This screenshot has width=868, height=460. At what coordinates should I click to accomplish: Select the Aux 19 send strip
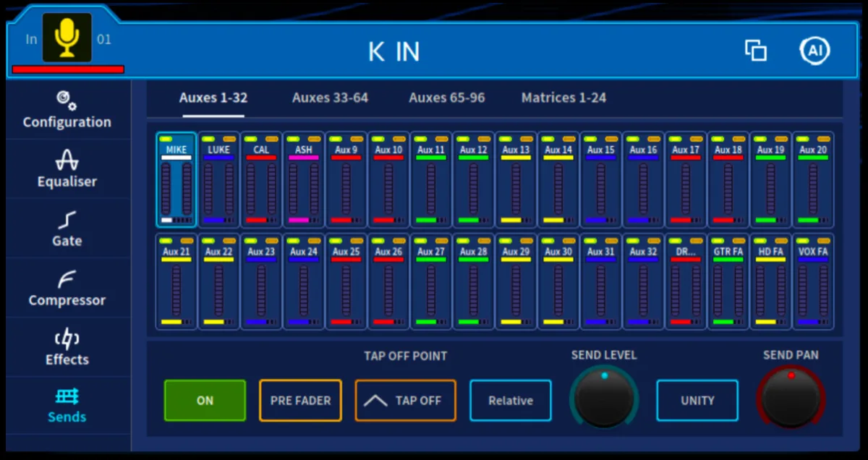tap(771, 180)
